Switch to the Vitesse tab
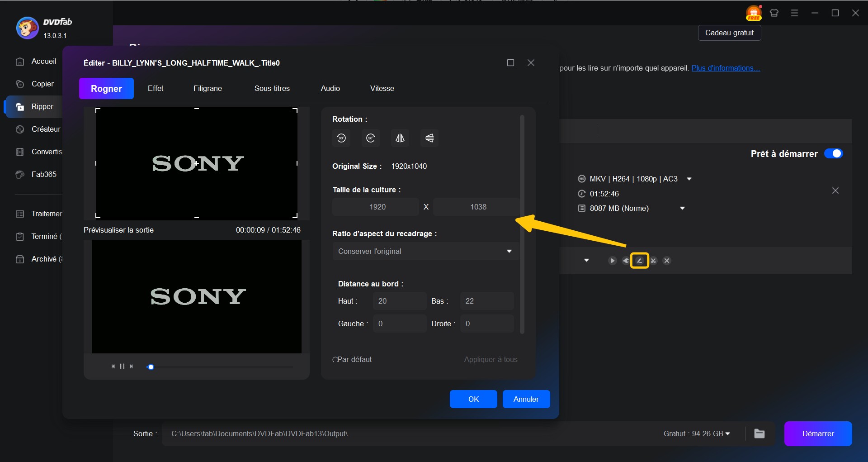Image resolution: width=868 pixels, height=462 pixels. tap(382, 88)
